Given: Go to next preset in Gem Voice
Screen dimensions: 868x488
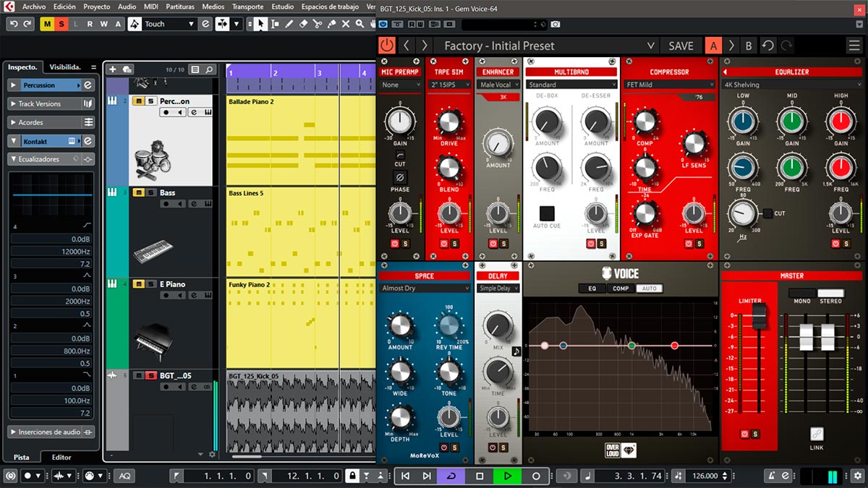Looking at the screenshot, I should (425, 46).
